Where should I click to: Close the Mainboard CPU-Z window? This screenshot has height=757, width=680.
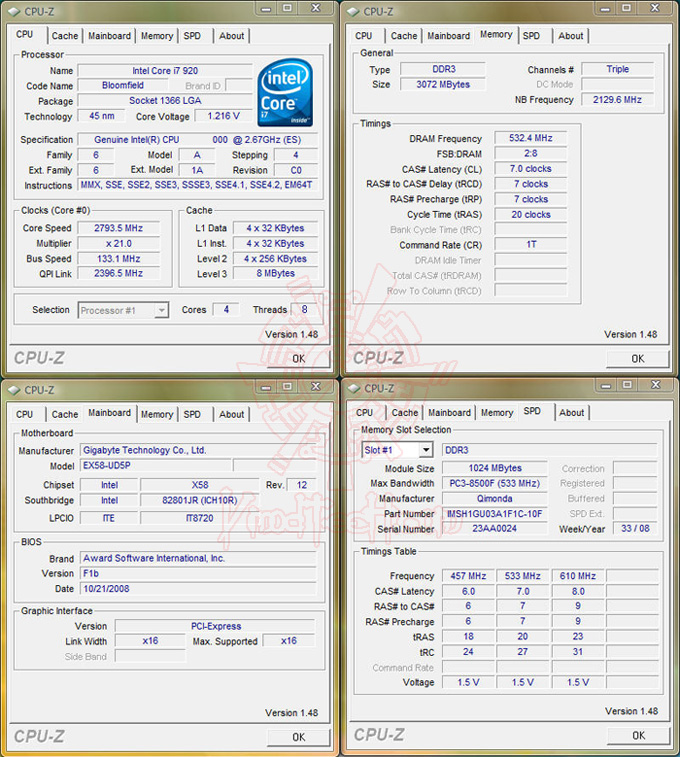click(x=316, y=387)
